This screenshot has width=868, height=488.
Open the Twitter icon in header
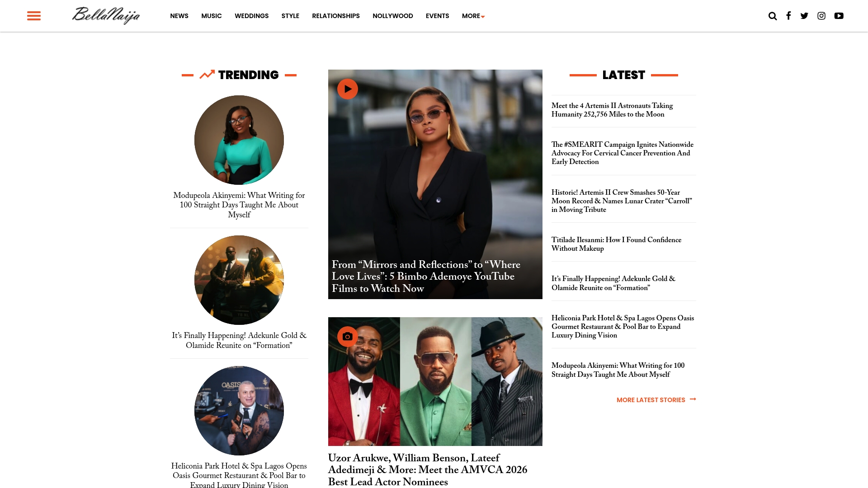click(804, 16)
